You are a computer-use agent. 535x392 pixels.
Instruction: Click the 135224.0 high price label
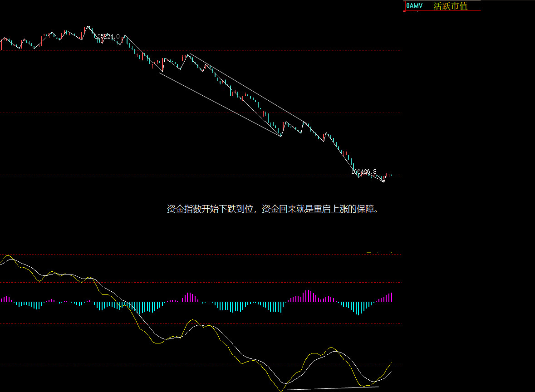tap(107, 36)
